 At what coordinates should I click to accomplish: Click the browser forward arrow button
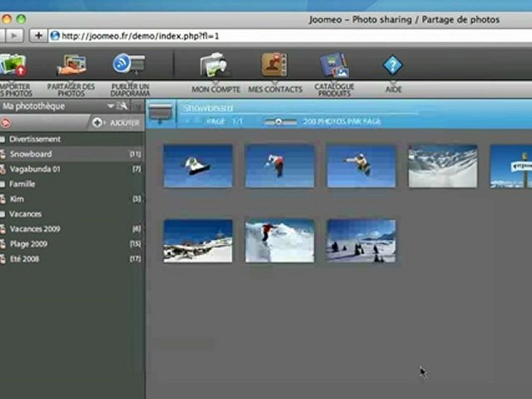pos(14,35)
